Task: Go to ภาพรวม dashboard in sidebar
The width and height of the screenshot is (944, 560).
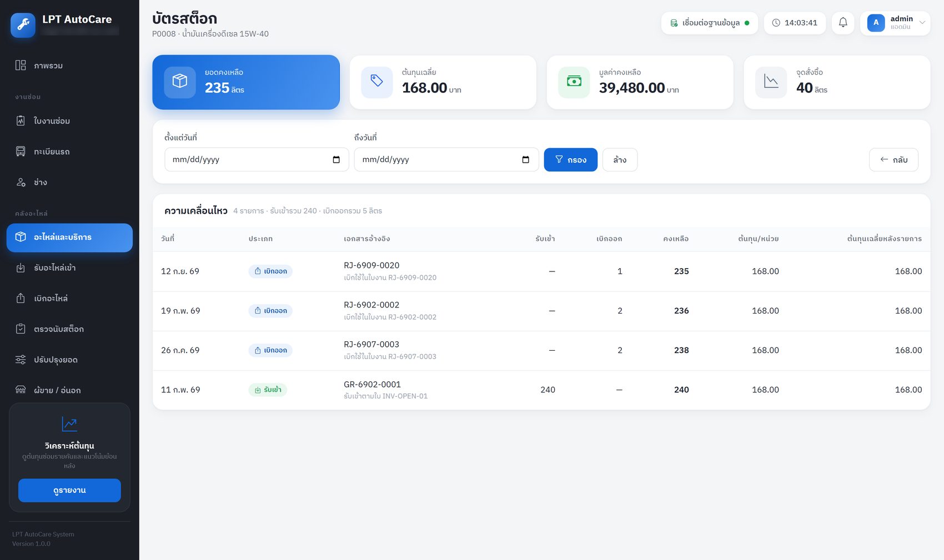Action: (x=69, y=65)
